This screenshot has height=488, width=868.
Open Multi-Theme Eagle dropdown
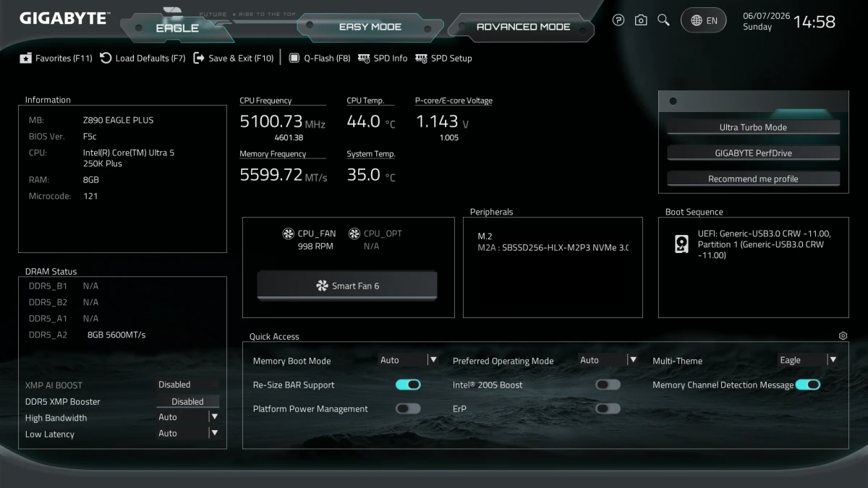coord(808,360)
